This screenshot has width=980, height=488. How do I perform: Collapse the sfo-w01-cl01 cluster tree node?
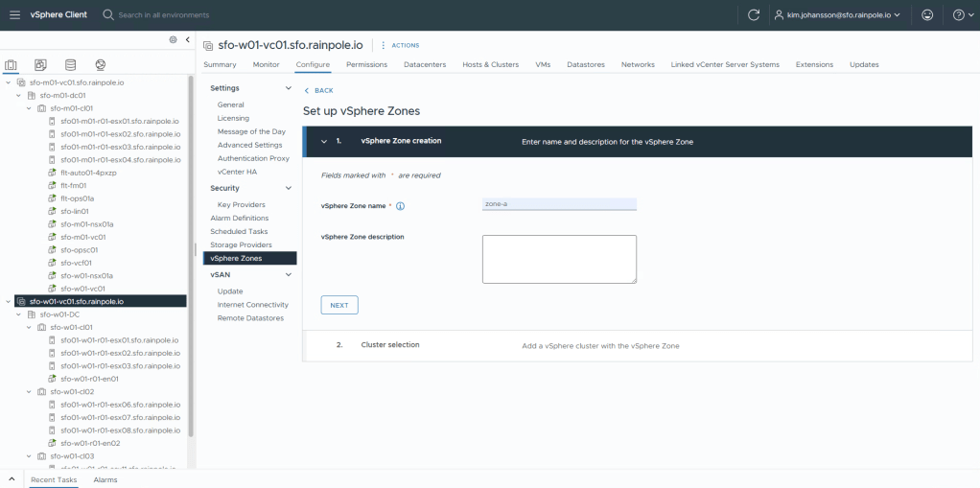coord(31,327)
